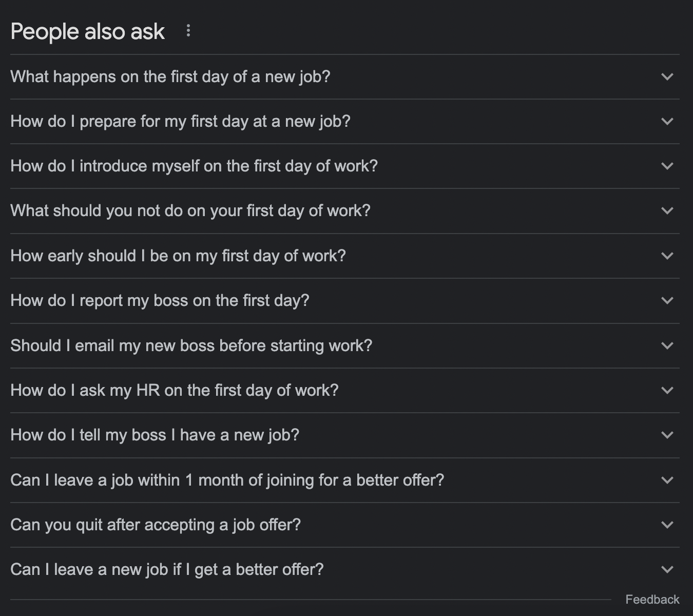This screenshot has height=616, width=693.
Task: Expand 'How do I introduce myself on the first day of work?'
Action: click(x=667, y=166)
